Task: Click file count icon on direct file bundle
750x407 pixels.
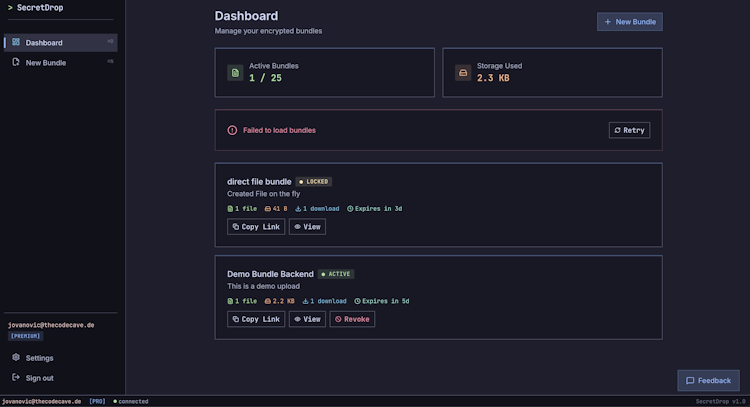Action: pyautogui.click(x=230, y=209)
